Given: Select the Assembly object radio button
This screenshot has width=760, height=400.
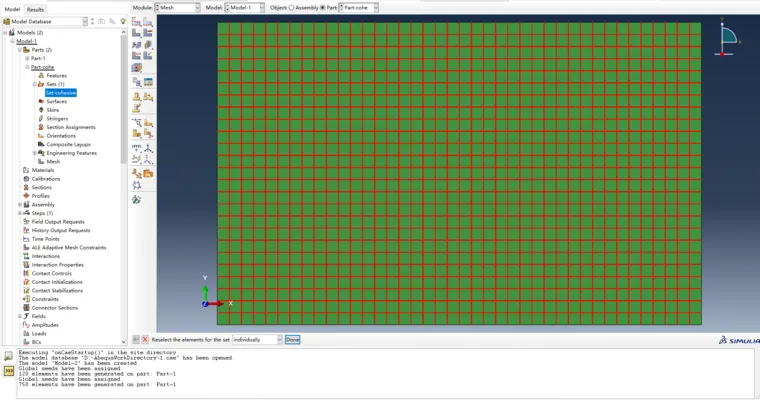Looking at the screenshot, I should click(291, 8).
